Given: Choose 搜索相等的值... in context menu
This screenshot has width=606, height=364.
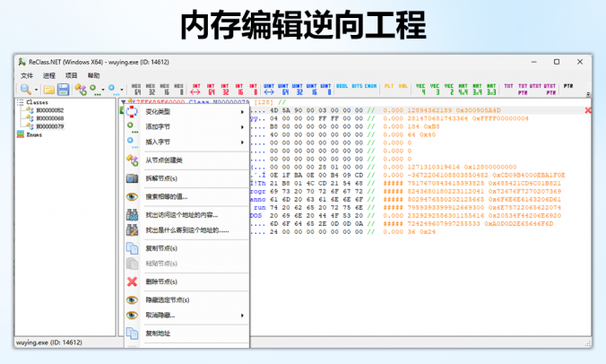Looking at the screenshot, I should [186, 196].
